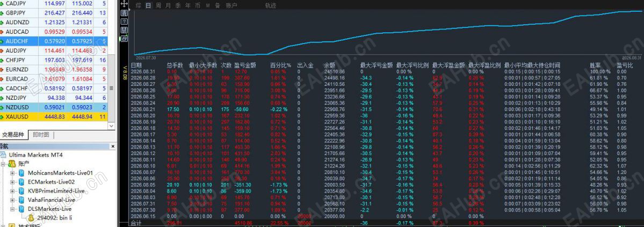This screenshot has height=227, width=644.
Task: Click the ECMarkets-Live02 server icon
Action: click(x=22, y=182)
